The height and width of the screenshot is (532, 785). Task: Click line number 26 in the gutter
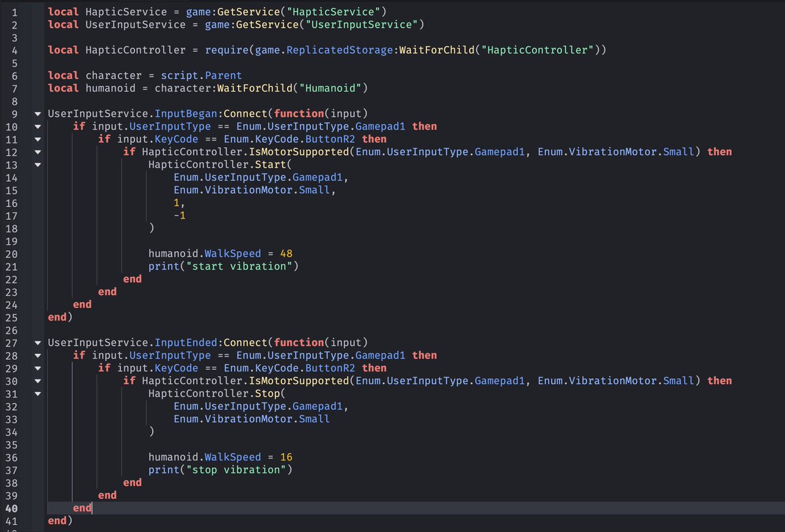pyautogui.click(x=13, y=330)
